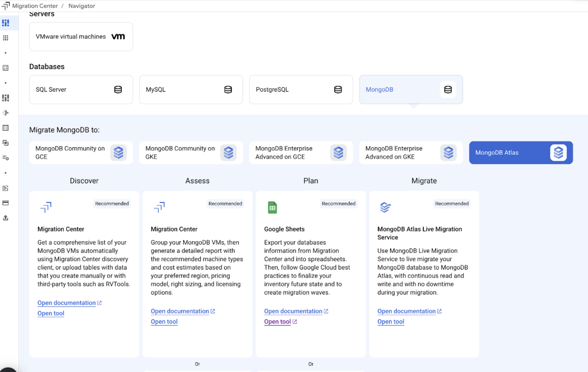Open the list-with-gear settings sidebar icon
Viewport: 588px width, 372px height.
click(5, 158)
